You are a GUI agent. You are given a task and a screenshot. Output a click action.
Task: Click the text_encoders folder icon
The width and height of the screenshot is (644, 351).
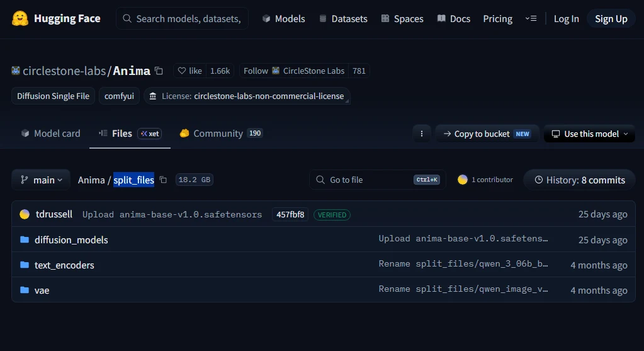click(25, 265)
